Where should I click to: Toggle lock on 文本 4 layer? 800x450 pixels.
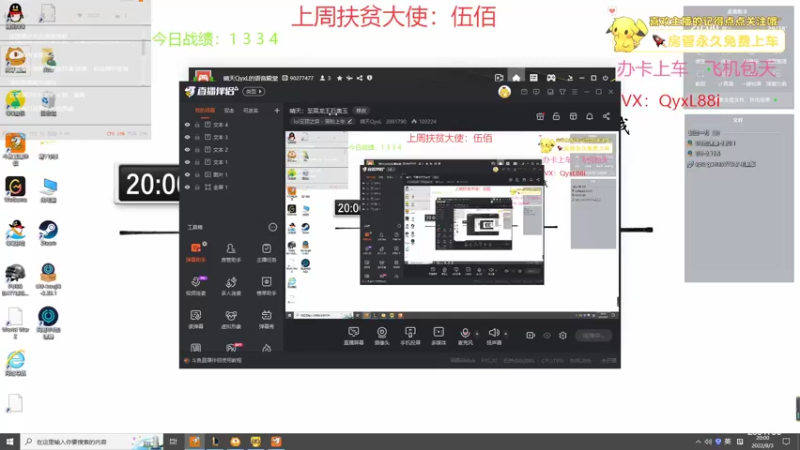(x=197, y=124)
